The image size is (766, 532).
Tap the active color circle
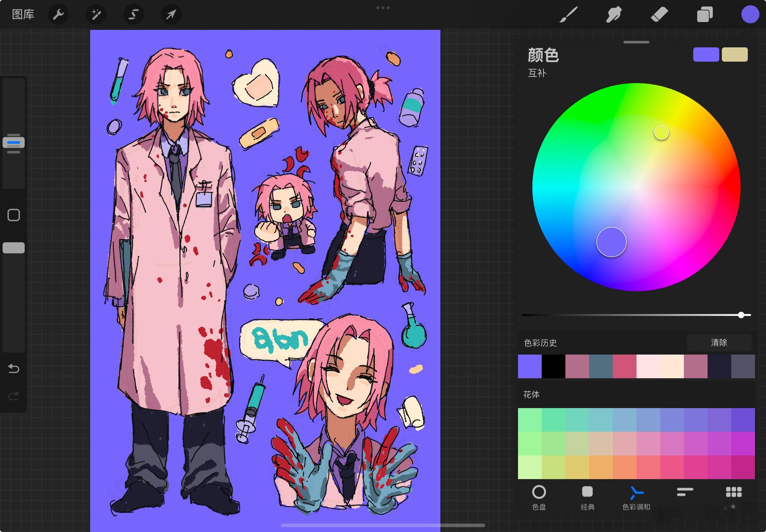click(x=750, y=14)
